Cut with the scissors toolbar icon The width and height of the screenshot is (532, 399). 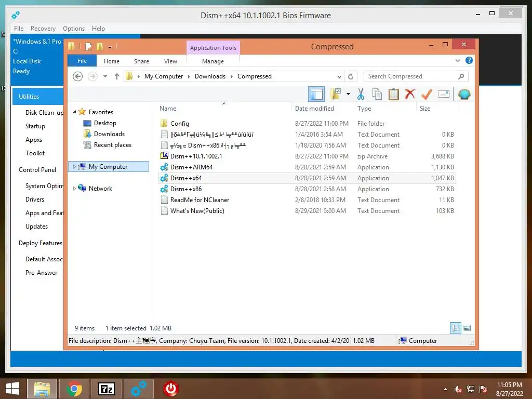coord(361,94)
